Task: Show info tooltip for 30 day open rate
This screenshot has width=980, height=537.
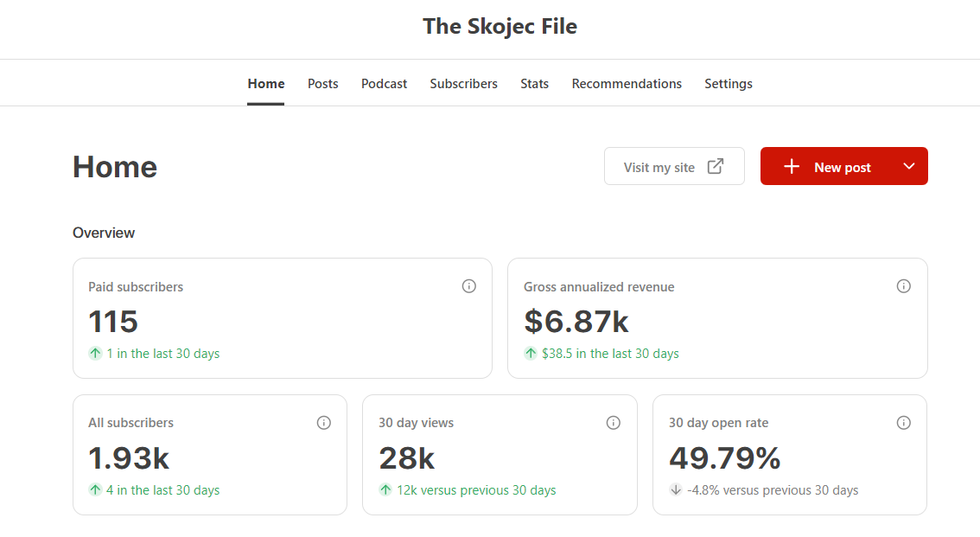Action: point(904,423)
